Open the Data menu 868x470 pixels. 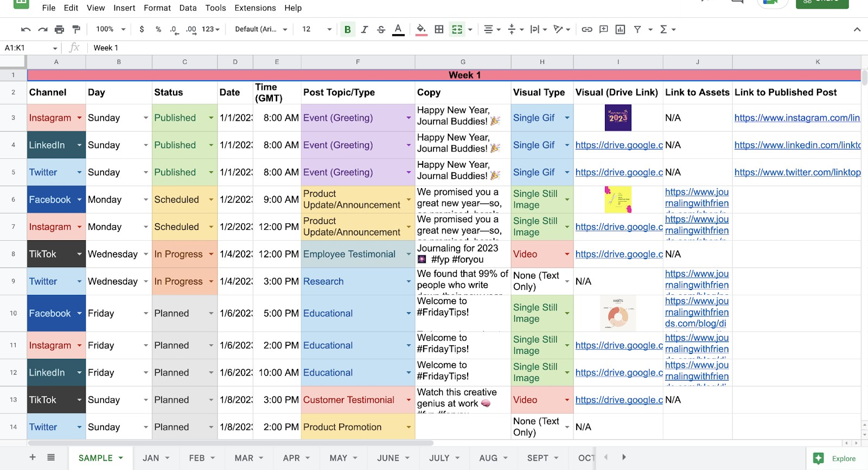tap(188, 8)
